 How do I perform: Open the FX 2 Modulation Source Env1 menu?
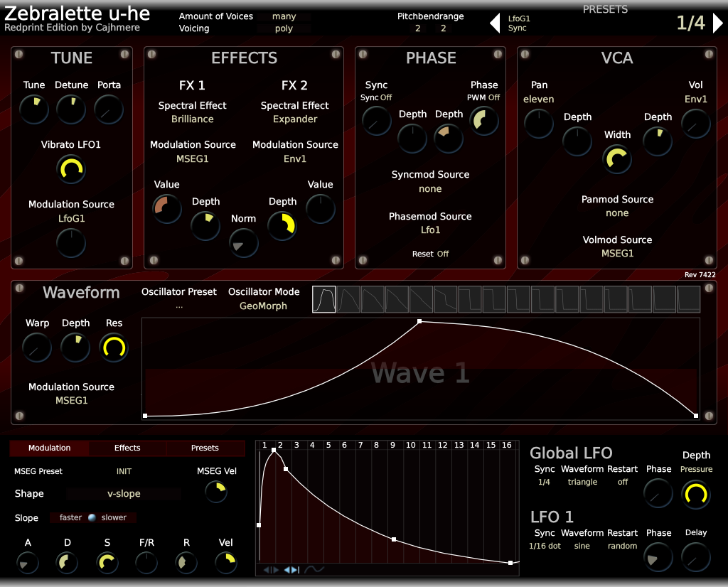[x=295, y=158]
